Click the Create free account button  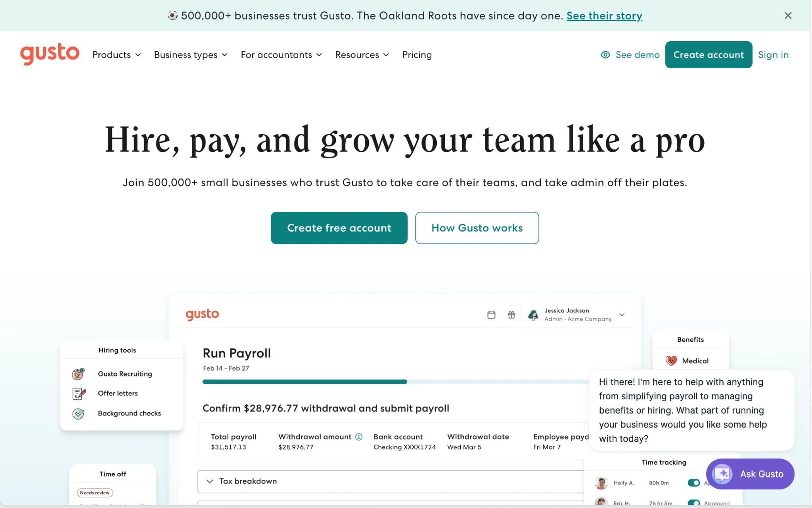(339, 228)
